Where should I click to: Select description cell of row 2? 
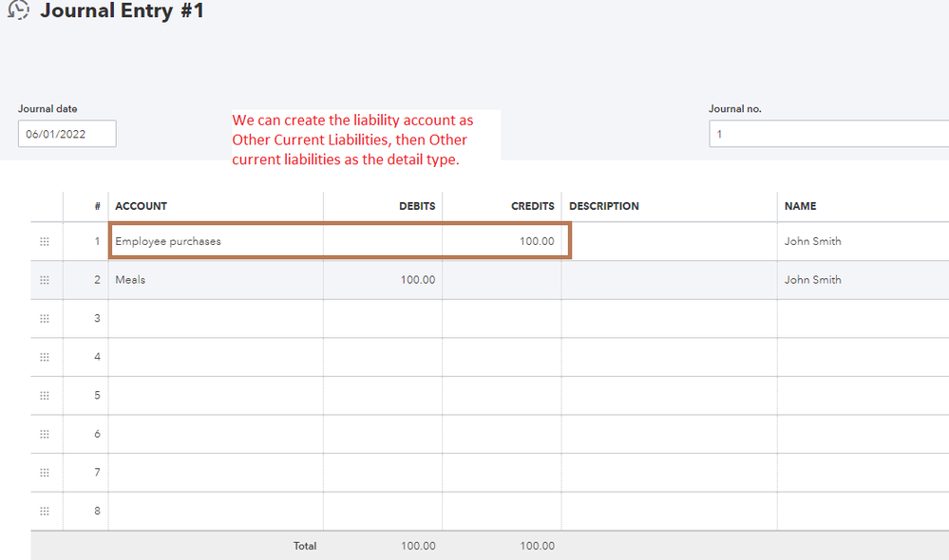tap(670, 280)
